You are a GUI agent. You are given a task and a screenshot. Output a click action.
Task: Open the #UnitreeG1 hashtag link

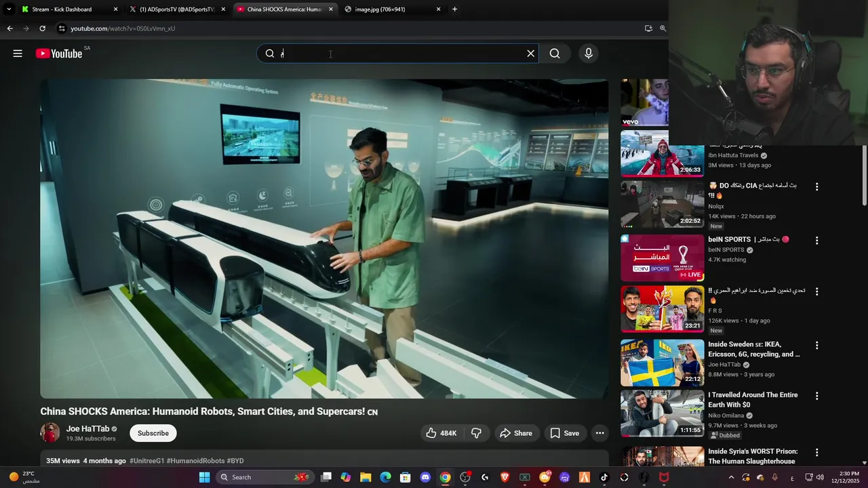(147, 461)
